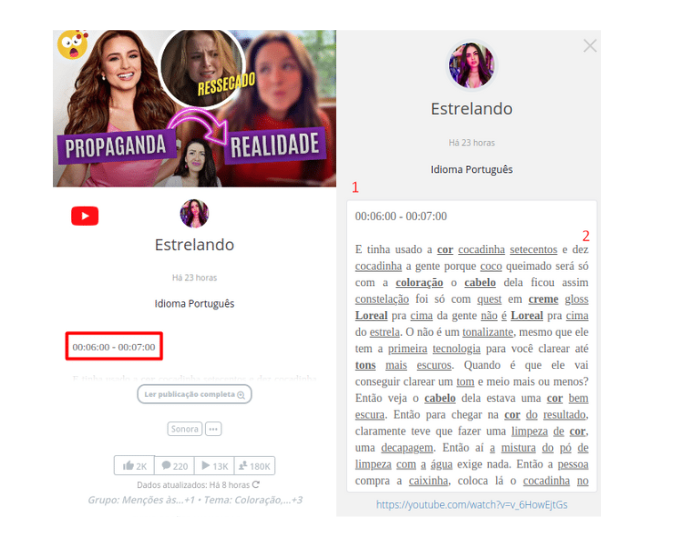Open the Estrelando profile picture in the right panel
686x549 pixels.
click(x=472, y=65)
